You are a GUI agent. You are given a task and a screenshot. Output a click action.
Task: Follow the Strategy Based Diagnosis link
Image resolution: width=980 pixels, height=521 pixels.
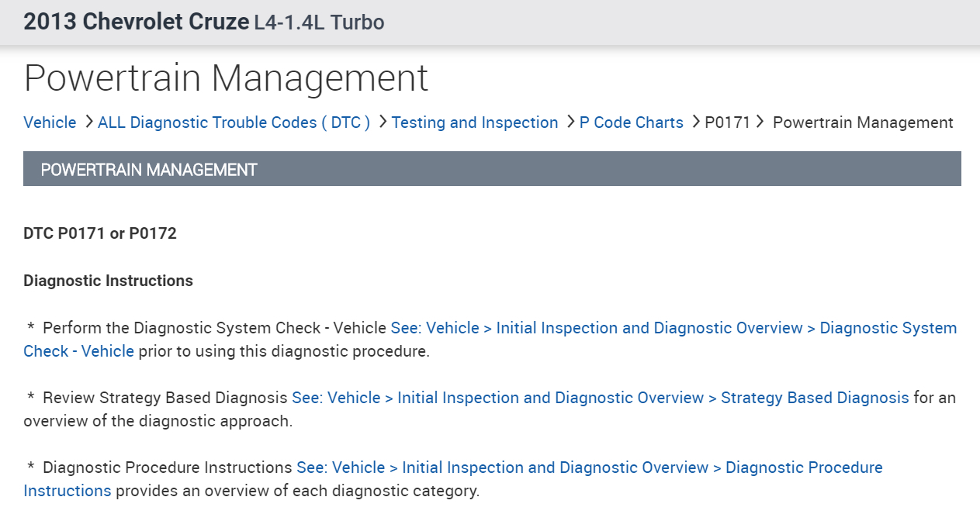tap(600, 398)
